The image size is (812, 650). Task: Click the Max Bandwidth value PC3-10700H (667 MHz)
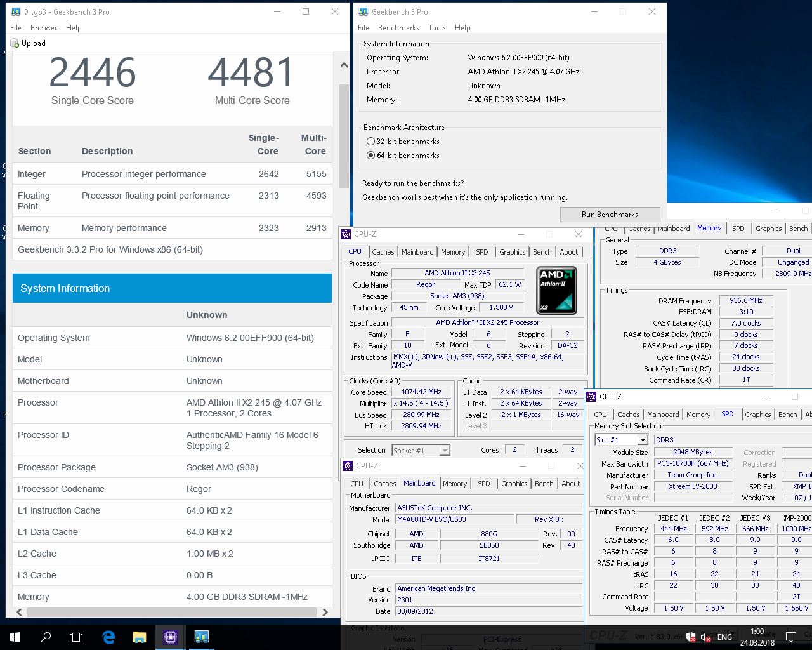(x=693, y=463)
